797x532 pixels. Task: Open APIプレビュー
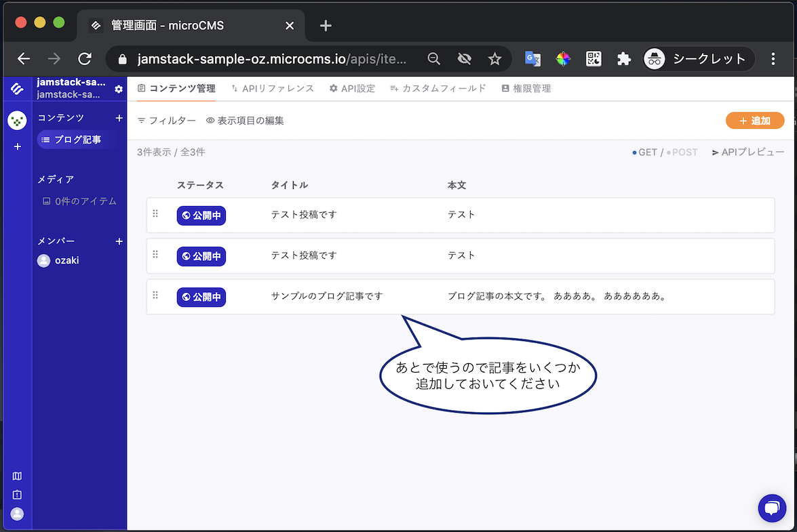[x=747, y=152]
